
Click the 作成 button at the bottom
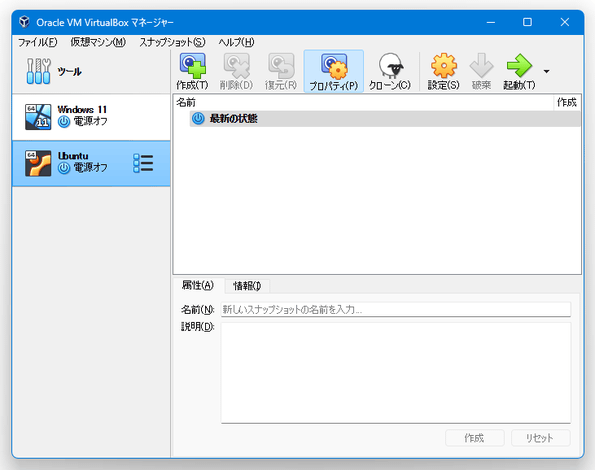coord(475,438)
